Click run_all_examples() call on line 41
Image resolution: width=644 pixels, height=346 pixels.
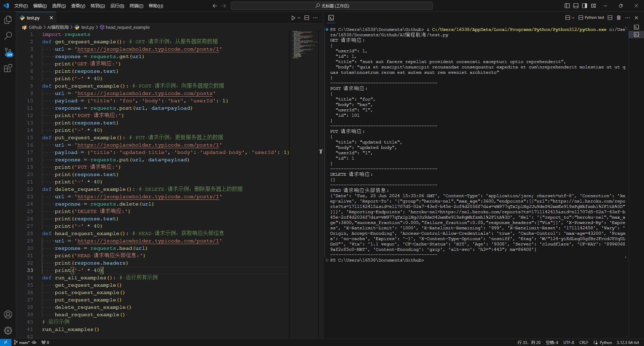pos(70,329)
